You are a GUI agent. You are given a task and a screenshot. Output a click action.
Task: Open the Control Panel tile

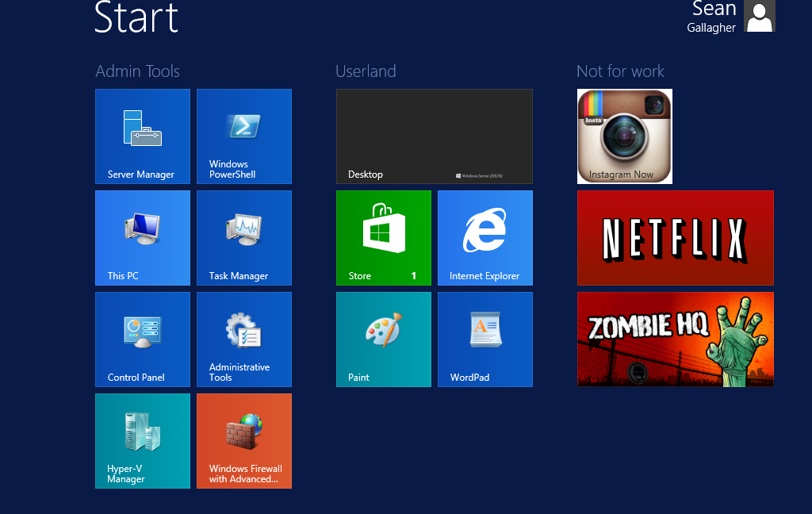(142, 339)
